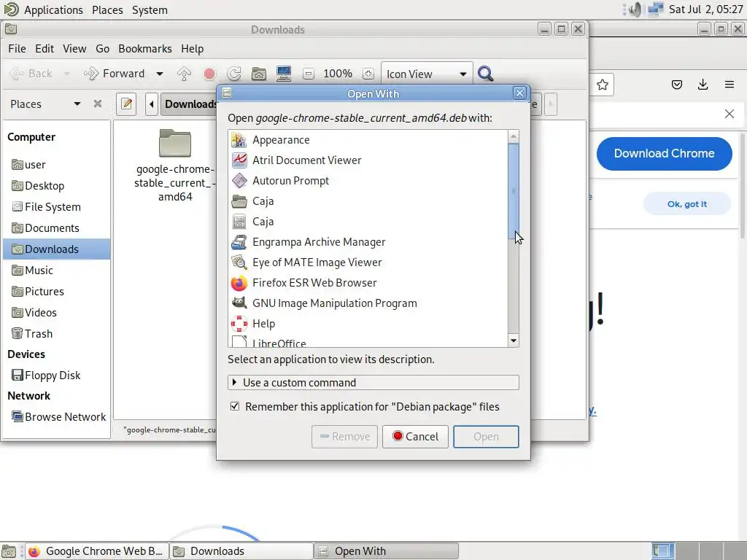Click Ok, got it button
Image resolution: width=747 pixels, height=560 pixels.
pos(686,204)
